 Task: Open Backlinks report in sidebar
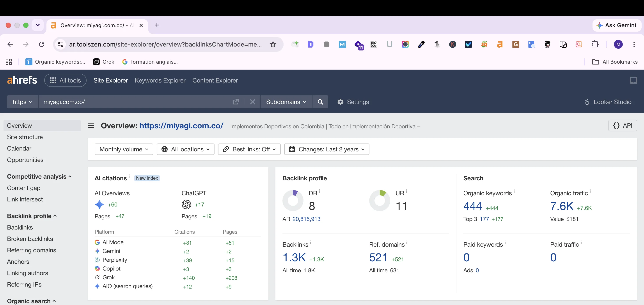pyautogui.click(x=20, y=227)
